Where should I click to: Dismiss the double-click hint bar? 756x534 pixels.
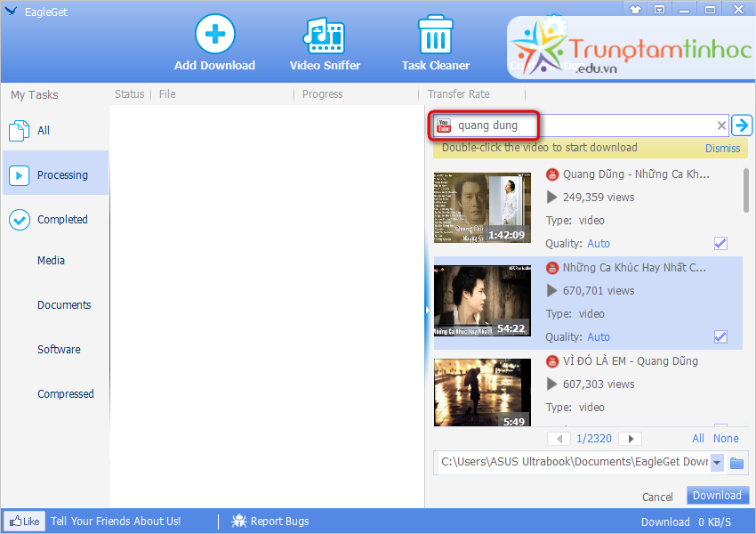coord(722,149)
